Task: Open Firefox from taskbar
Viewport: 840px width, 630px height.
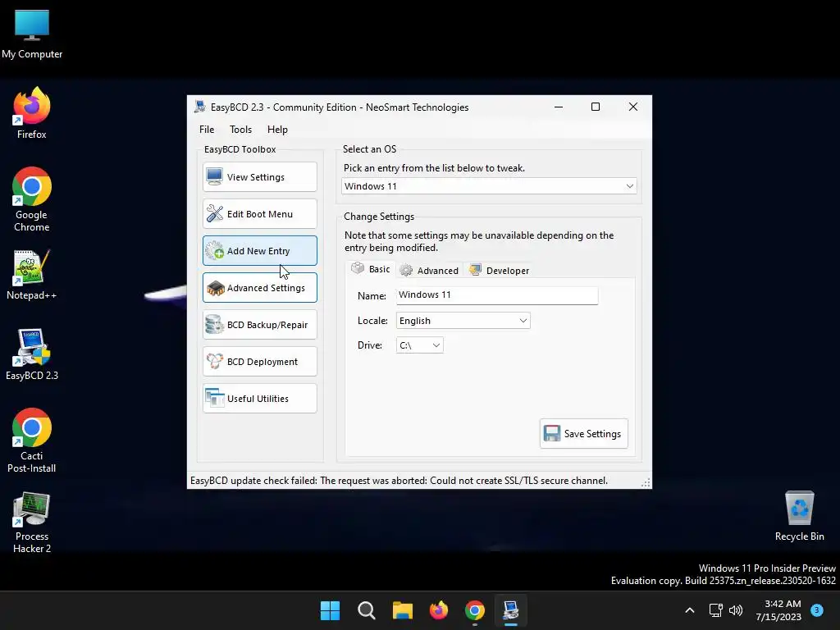Action: (439, 610)
